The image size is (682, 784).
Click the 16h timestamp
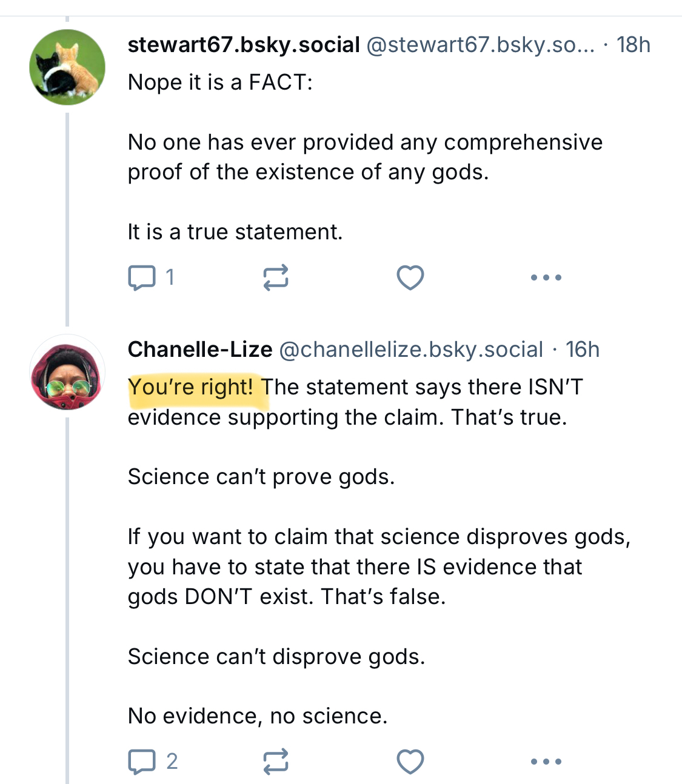pos(582,350)
